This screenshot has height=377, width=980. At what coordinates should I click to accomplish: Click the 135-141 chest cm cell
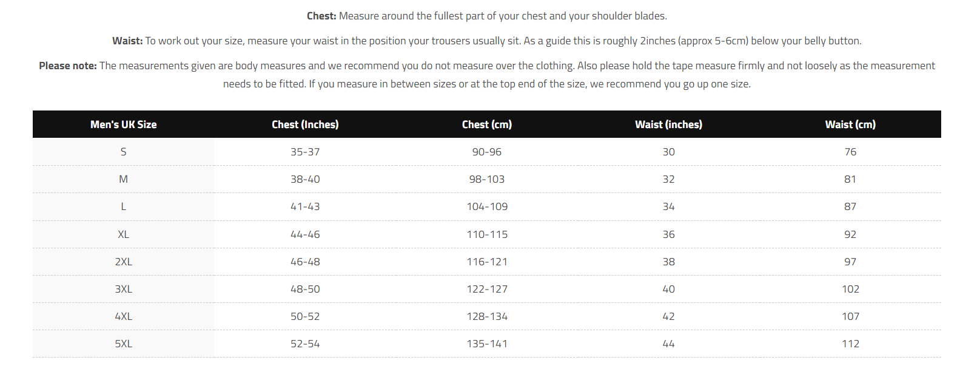(487, 344)
